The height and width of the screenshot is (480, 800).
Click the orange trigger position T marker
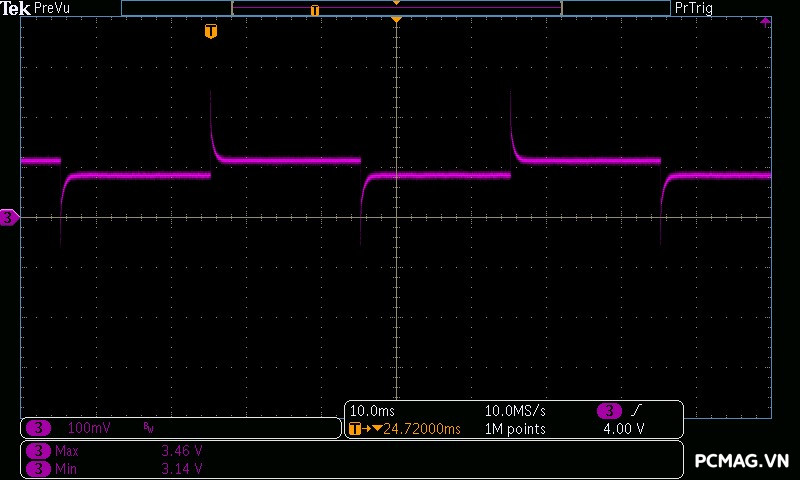[210, 31]
